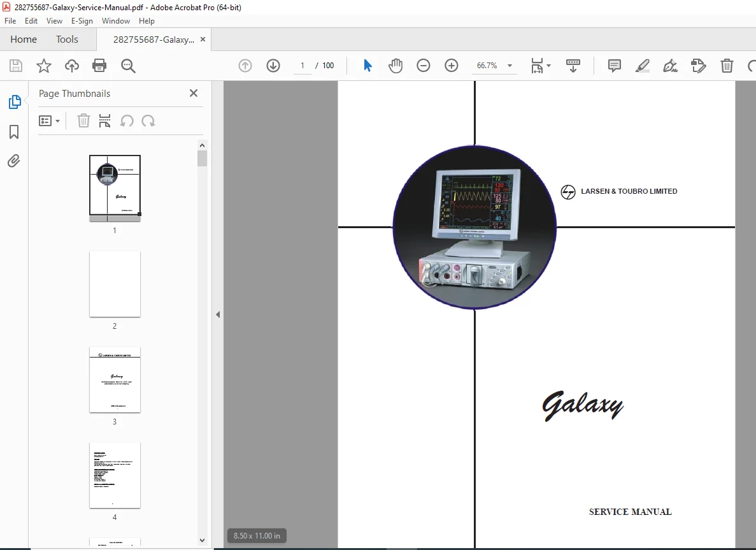Viewport: 756px width, 550px height.
Task: Insert or extract pages in thumbnails panel
Action: pos(104,120)
